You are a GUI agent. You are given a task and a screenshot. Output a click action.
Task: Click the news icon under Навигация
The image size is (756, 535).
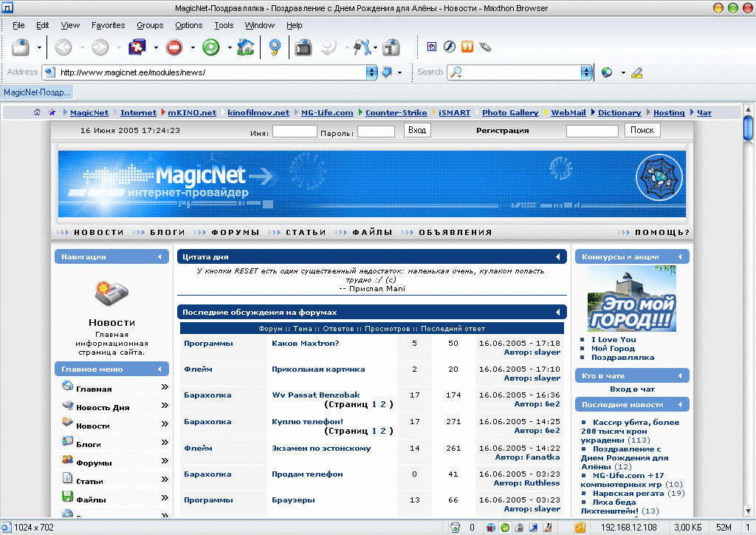click(x=111, y=293)
